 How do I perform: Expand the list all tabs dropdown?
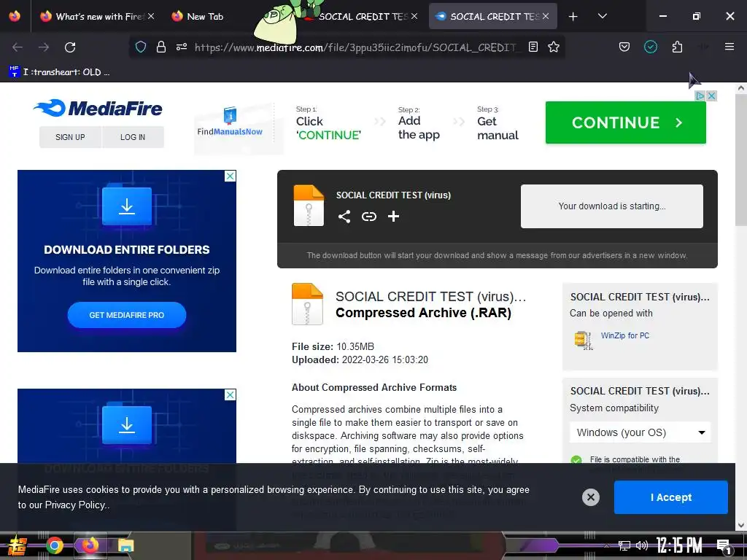[602, 16]
